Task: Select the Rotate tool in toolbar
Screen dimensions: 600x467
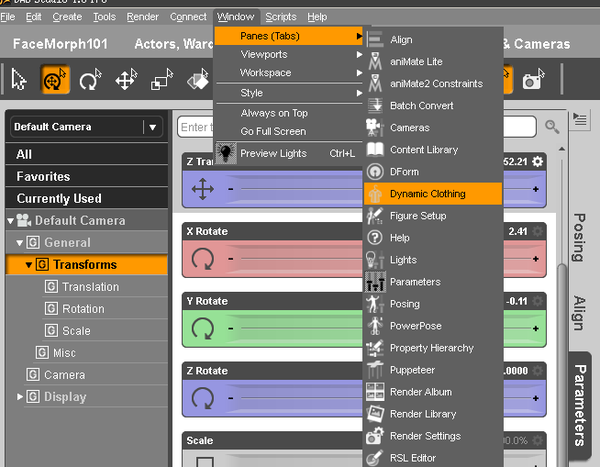Action: 90,80
